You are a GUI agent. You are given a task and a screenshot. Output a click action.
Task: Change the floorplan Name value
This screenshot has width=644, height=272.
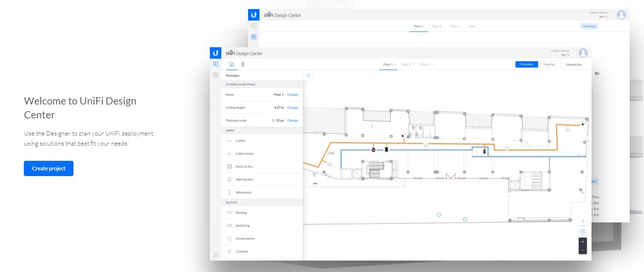pos(292,94)
